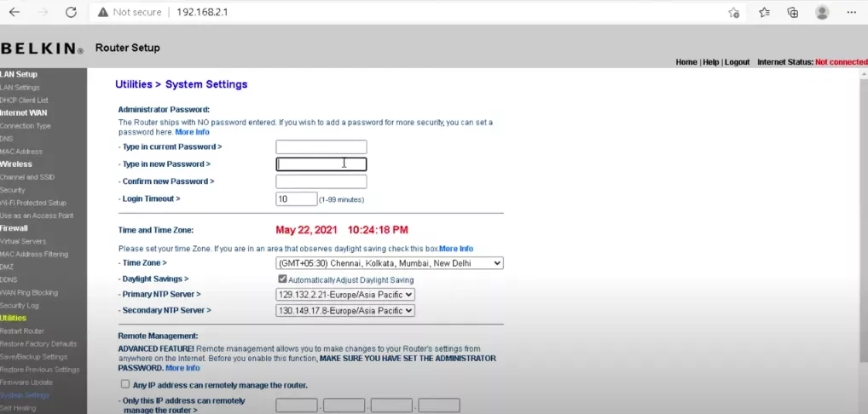This screenshot has width=868, height=414.
Task: Click the BELKIN logo
Action: [42, 49]
